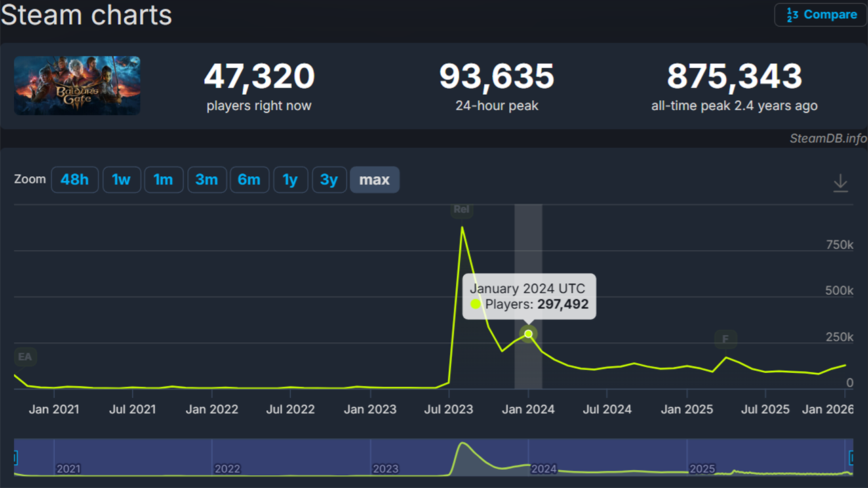Screen dimensions: 868x488
Task: Switch chart zoom to 6m
Action: [x=249, y=180]
